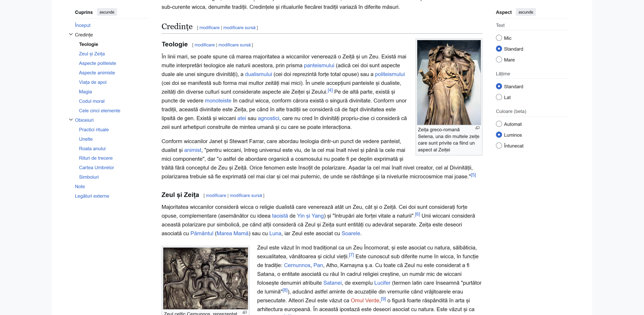This screenshot has width=644, height=315.
Task: Open the Legături externe contents entry
Action: point(92,196)
